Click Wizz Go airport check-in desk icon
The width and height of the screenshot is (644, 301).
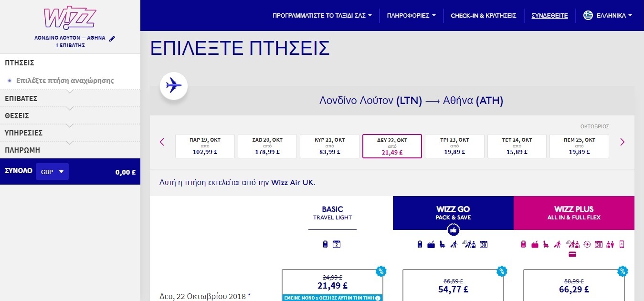click(470, 244)
